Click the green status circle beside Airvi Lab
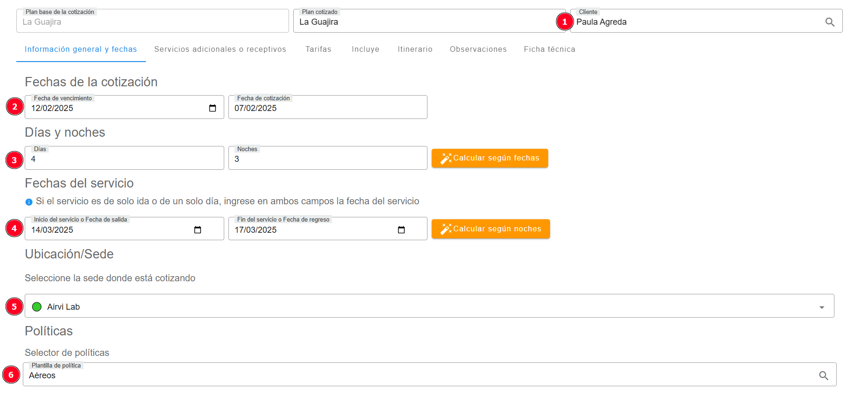Image resolution: width=868 pixels, height=396 pixels. pos(37,307)
